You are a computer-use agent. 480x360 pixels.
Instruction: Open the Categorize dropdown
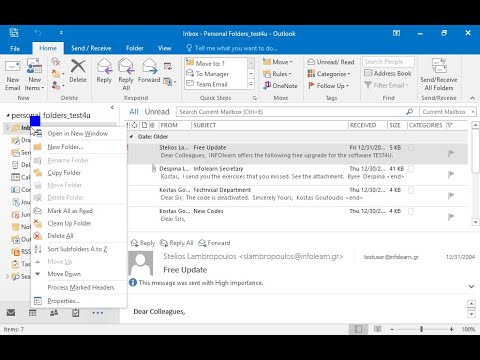[329, 74]
